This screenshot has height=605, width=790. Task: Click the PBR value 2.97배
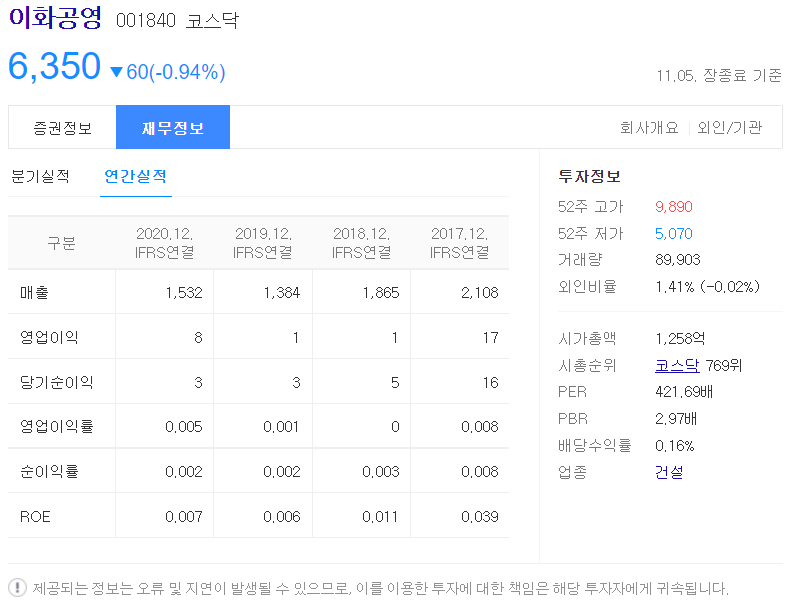pyautogui.click(x=676, y=419)
